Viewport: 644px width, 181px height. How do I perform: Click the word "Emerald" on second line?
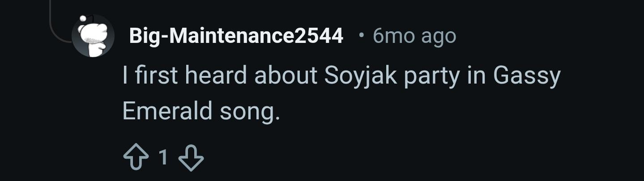click(167, 110)
